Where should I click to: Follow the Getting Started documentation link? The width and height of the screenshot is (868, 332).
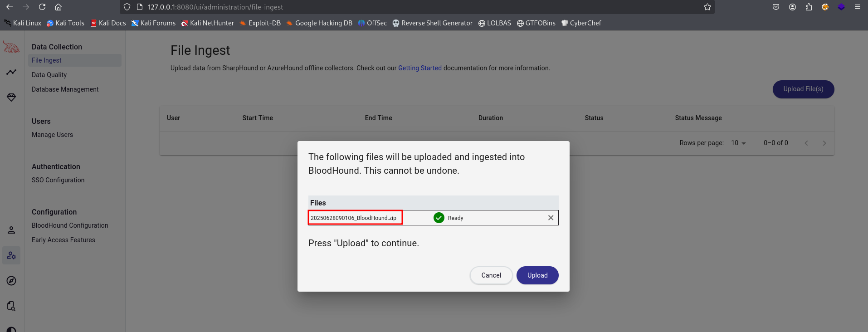click(419, 68)
